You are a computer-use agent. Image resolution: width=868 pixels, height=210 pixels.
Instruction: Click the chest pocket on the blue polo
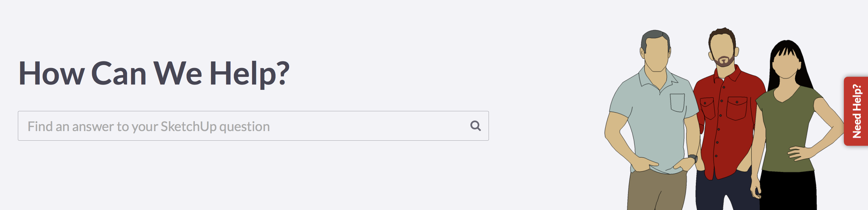[677, 103]
